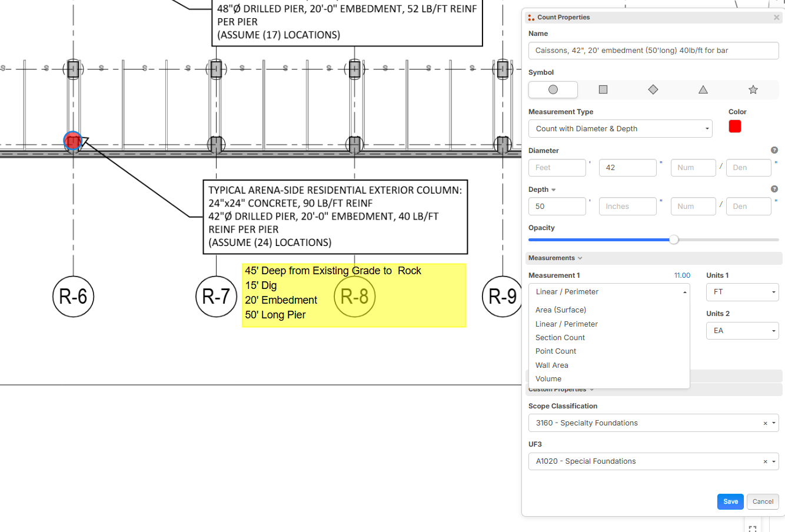Click the Diameter inches field showing 42
Screen dimensions: 785x532
point(628,168)
